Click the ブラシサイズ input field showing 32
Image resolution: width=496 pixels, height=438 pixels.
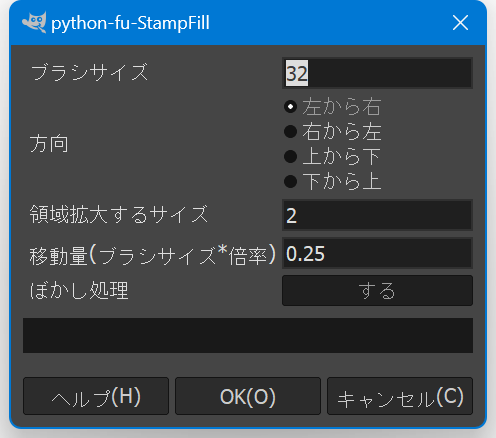pyautogui.click(x=377, y=73)
